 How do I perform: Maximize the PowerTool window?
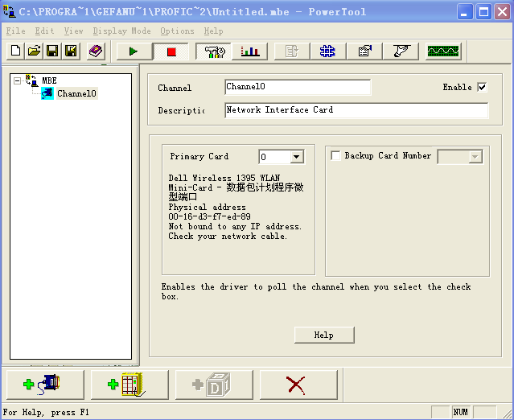pyautogui.click(x=483, y=12)
